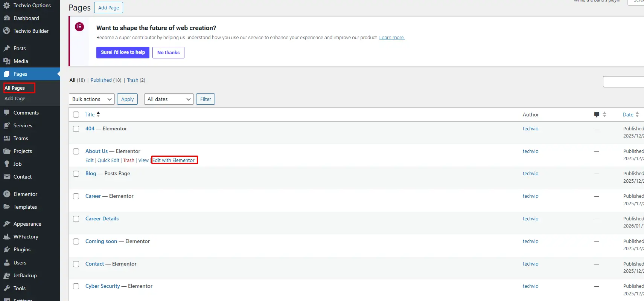Click the Job lightbulb icon
Viewport: 644px width, 301px height.
pyautogui.click(x=6, y=164)
